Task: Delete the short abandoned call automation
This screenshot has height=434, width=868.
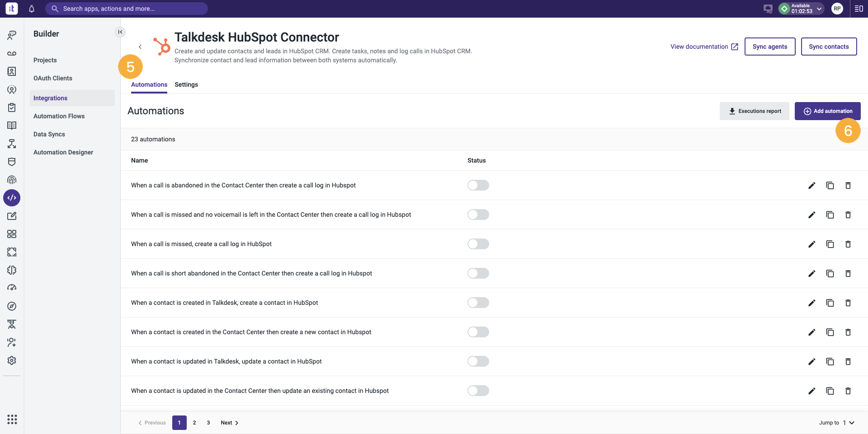Action: [848, 273]
